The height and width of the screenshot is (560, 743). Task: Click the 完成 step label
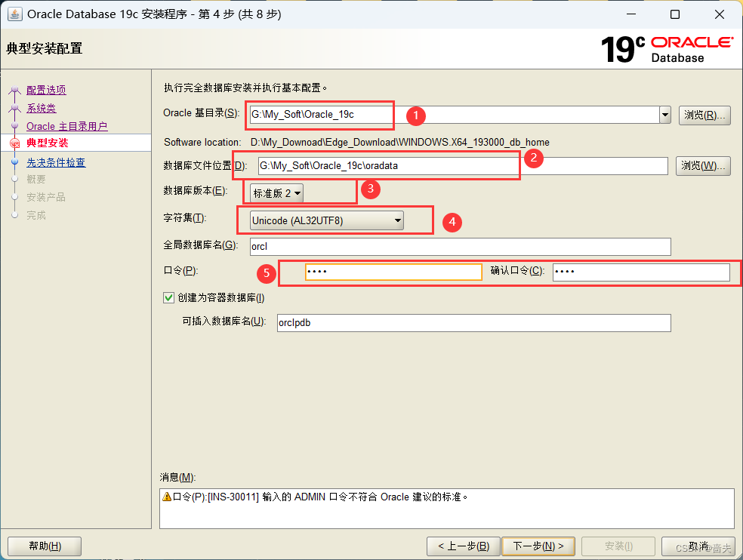pyautogui.click(x=36, y=215)
